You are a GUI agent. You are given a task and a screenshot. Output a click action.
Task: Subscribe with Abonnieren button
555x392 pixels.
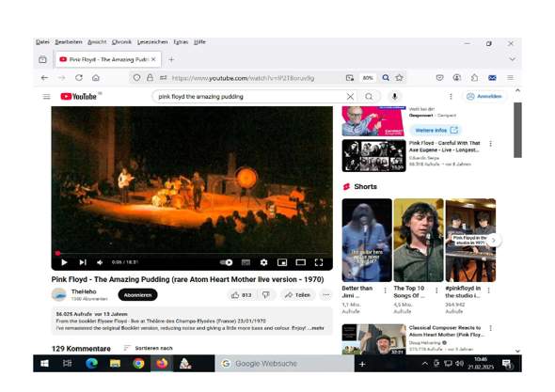137,295
